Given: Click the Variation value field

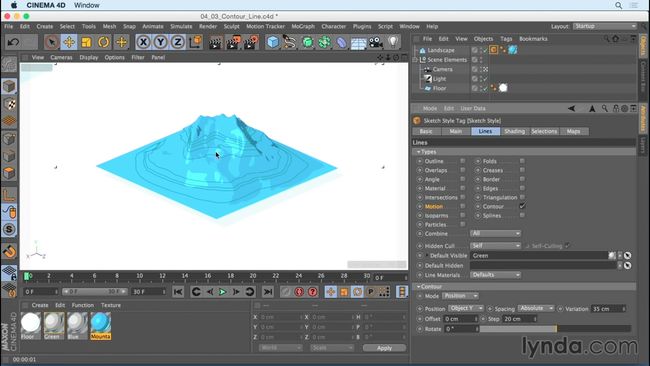Looking at the screenshot, I should tap(608, 309).
